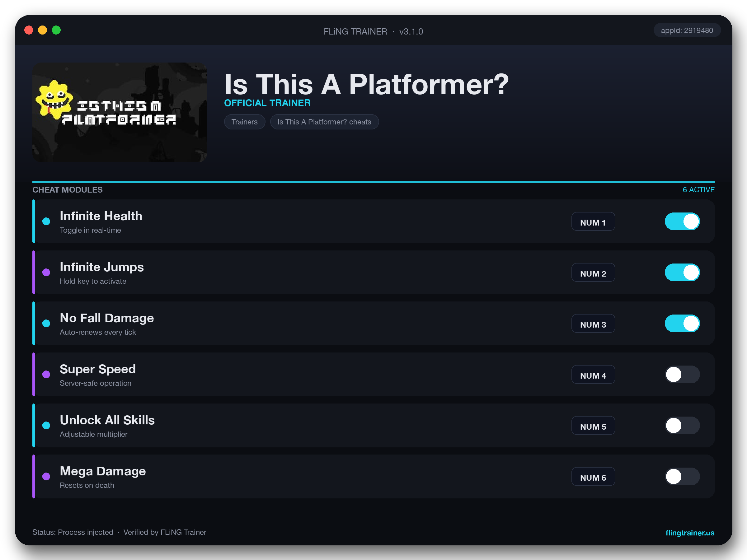
Task: Click the "Server-safe operation" description
Action: click(95, 383)
